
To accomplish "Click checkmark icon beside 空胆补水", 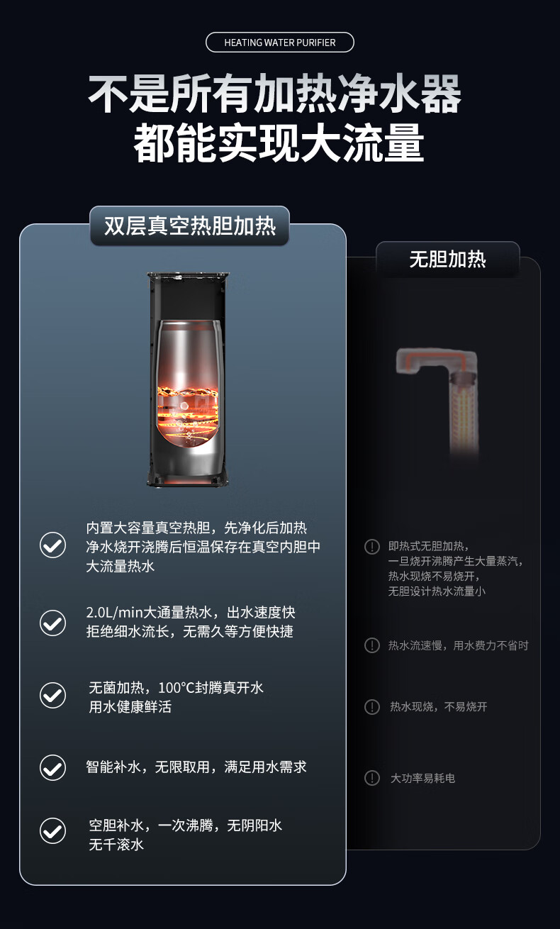I will (52, 830).
